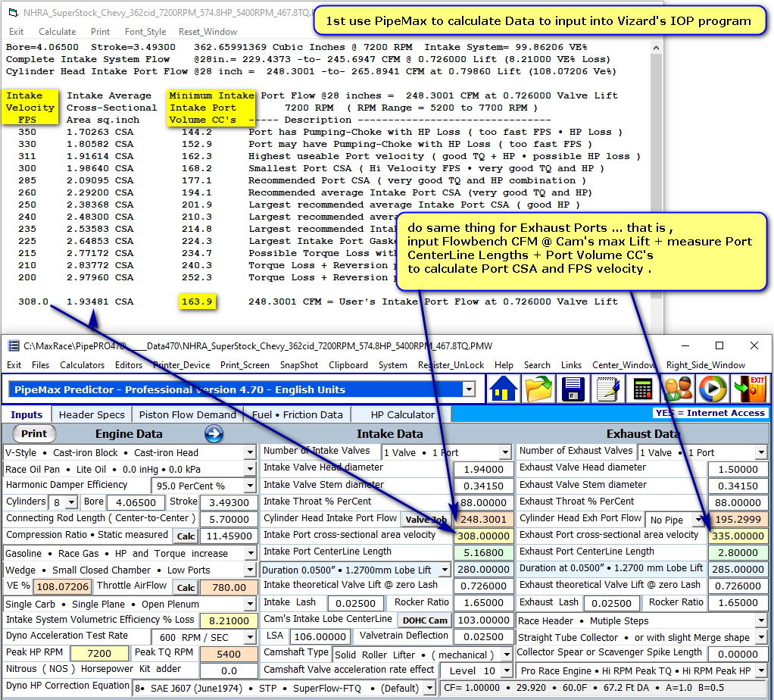774x700 pixels.
Task: Click the Valve Job button
Action: point(426,520)
